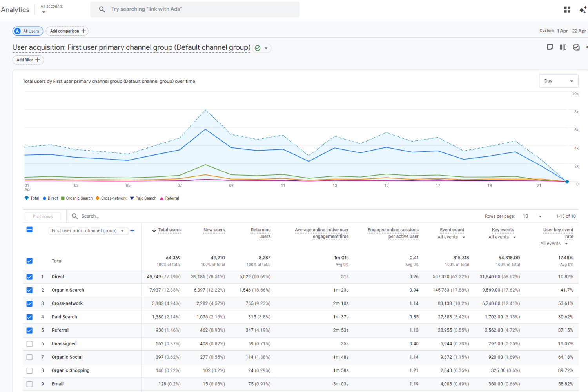Click the sort arrow beside Total users
588x392 pixels.
coord(154,230)
